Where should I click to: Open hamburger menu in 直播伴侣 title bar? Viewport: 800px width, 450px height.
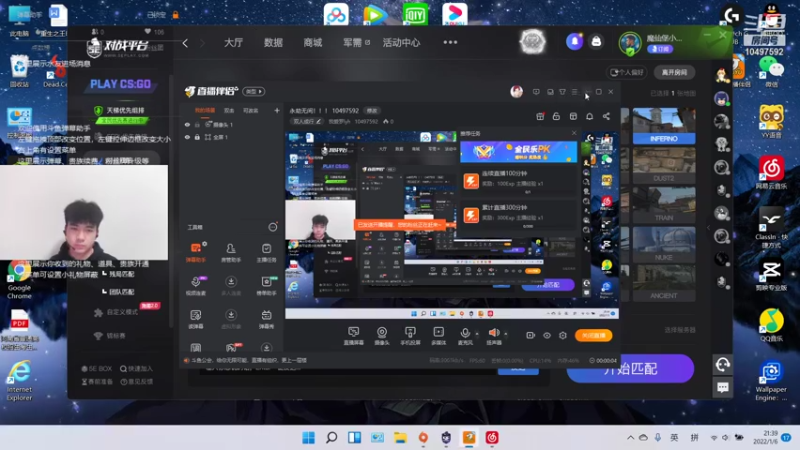coord(574,92)
